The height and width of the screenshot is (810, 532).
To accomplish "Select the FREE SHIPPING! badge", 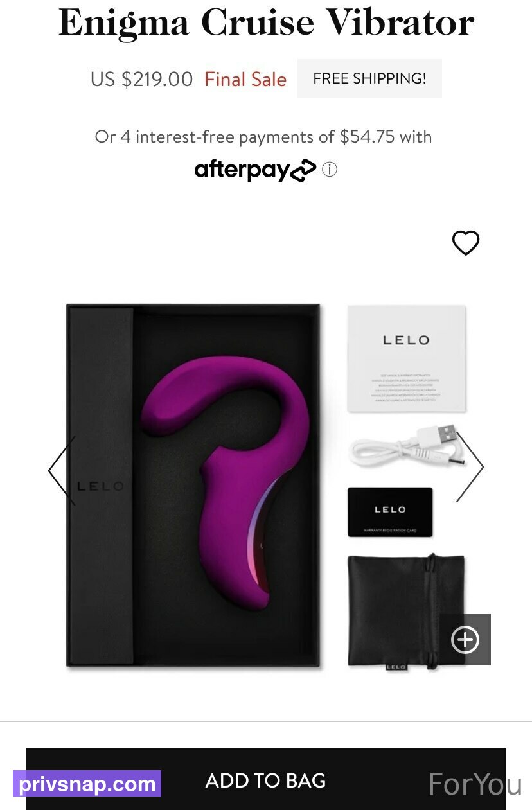I will point(369,78).
